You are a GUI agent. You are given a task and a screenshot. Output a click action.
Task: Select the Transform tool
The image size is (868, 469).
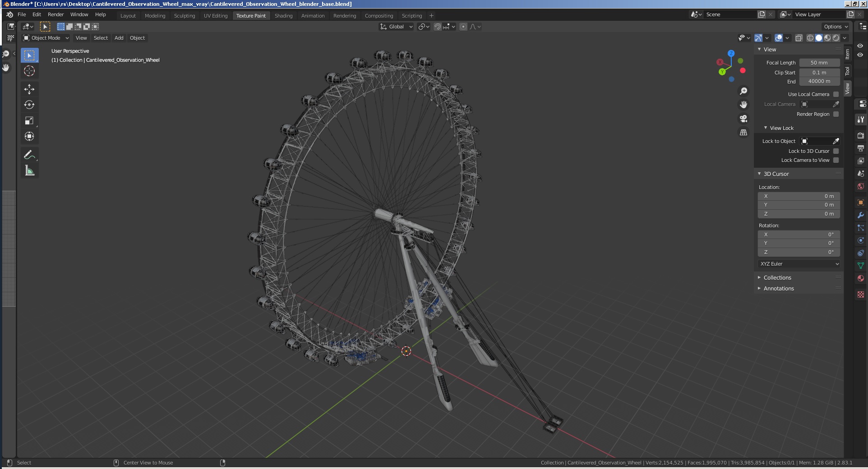click(29, 136)
